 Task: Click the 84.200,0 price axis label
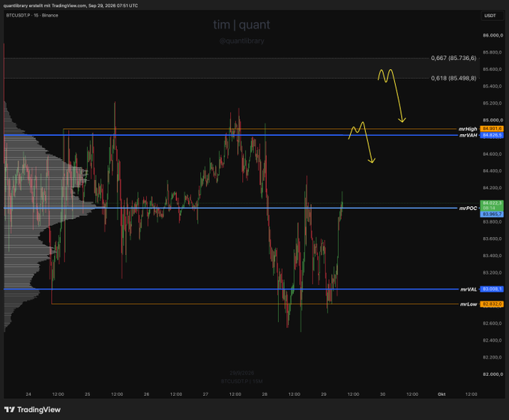tap(493, 187)
